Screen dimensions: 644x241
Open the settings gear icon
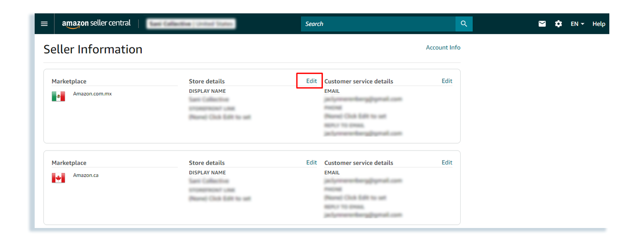558,24
